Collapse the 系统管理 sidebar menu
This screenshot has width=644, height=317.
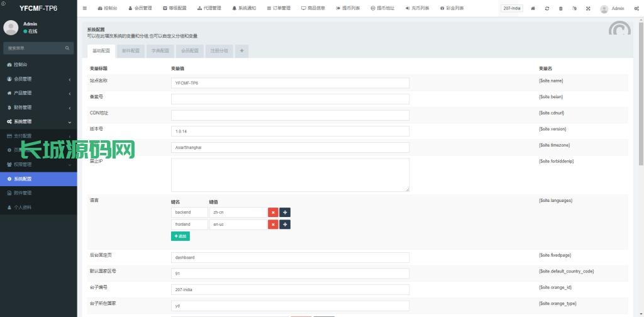click(38, 121)
